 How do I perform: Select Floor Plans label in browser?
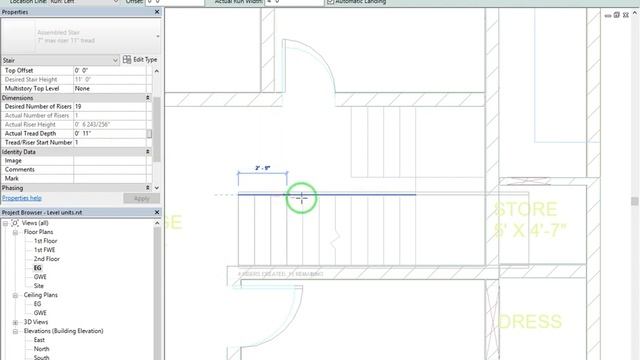(38, 232)
